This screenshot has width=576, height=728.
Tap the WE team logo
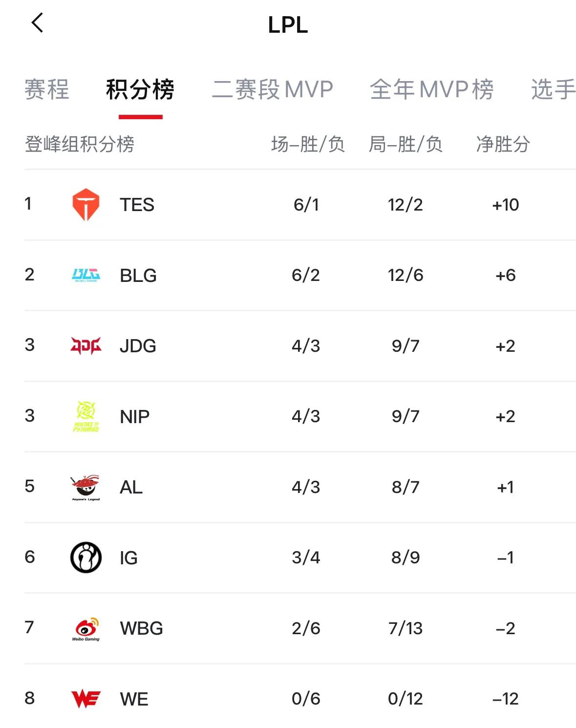click(86, 699)
